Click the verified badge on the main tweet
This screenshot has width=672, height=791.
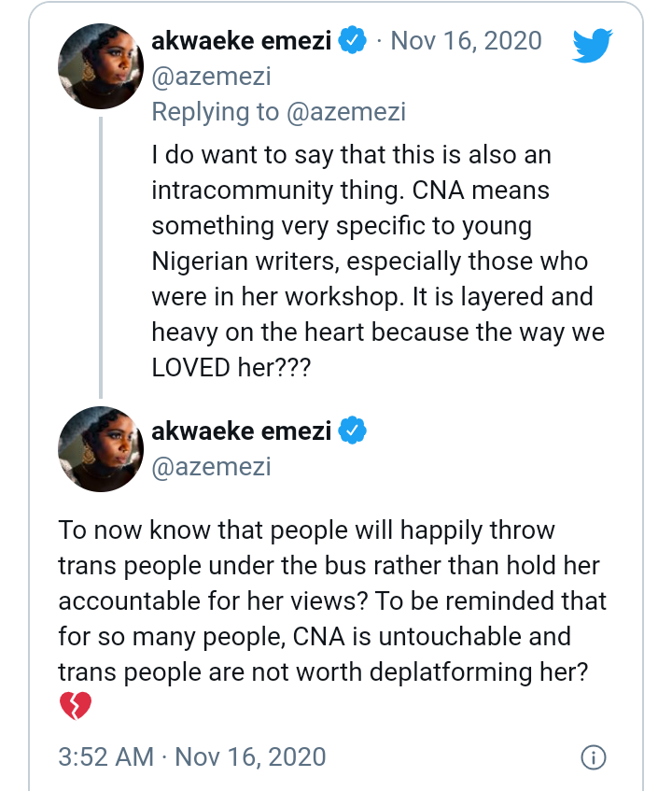pyautogui.click(x=353, y=431)
